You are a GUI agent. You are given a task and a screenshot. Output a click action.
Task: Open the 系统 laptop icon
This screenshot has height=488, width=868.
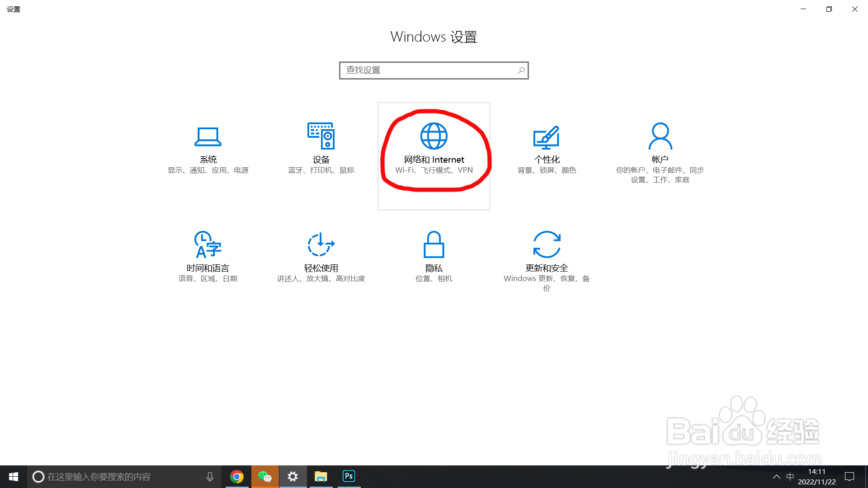[x=208, y=136]
